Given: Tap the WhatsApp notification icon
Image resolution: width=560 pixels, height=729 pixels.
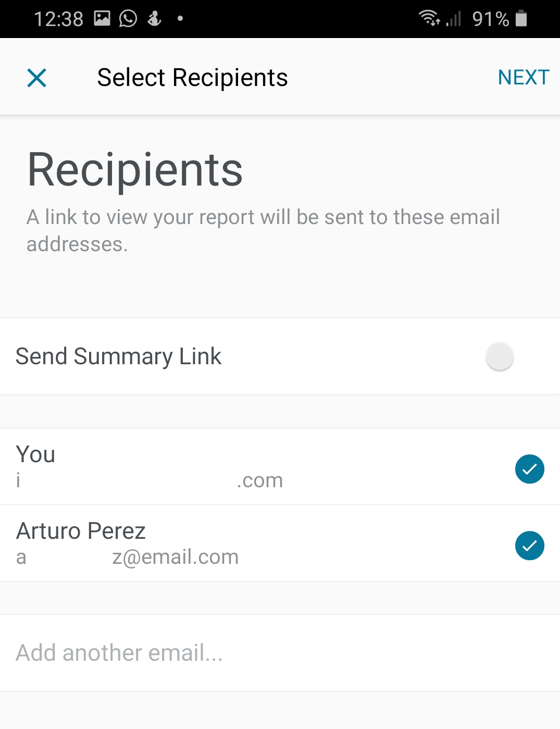Looking at the screenshot, I should pyautogui.click(x=128, y=19).
